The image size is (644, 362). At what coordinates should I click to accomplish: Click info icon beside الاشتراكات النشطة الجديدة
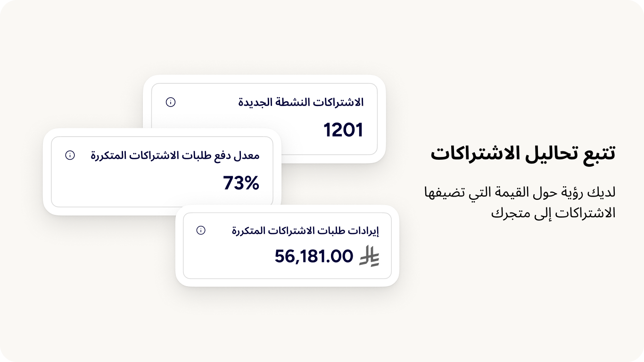click(x=171, y=102)
